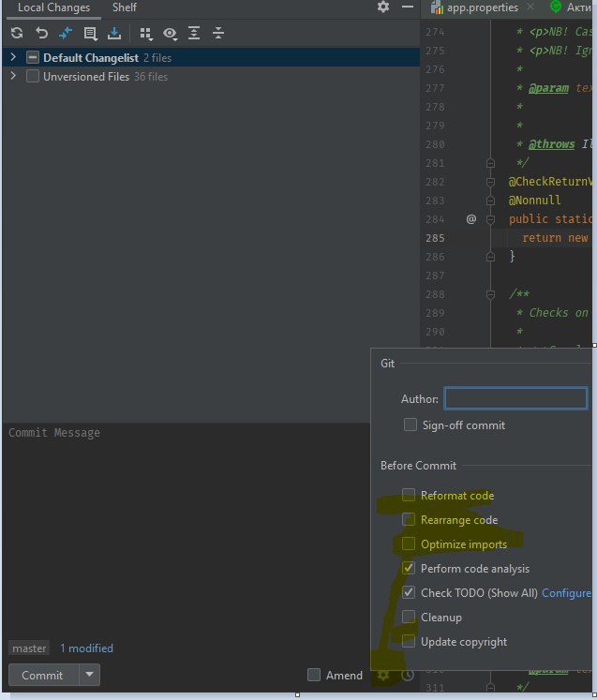Open the app.properties editor tab
The width and height of the screenshot is (597, 700).
pos(483,7)
